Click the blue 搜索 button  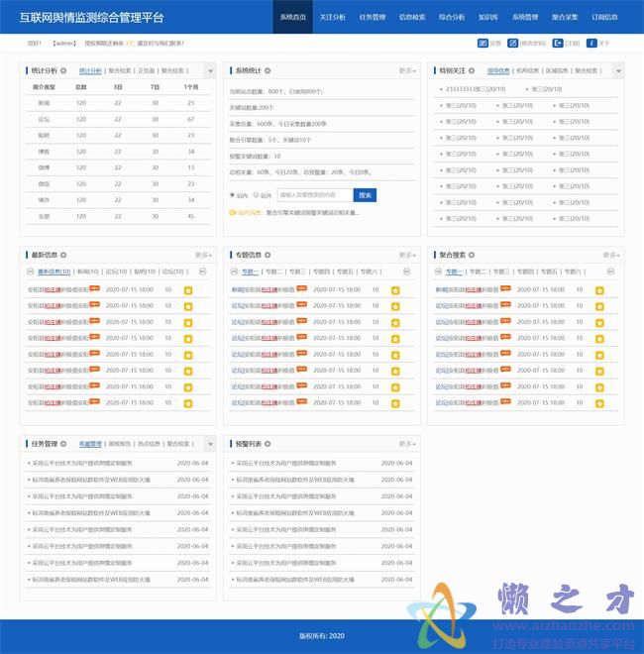coord(366,195)
